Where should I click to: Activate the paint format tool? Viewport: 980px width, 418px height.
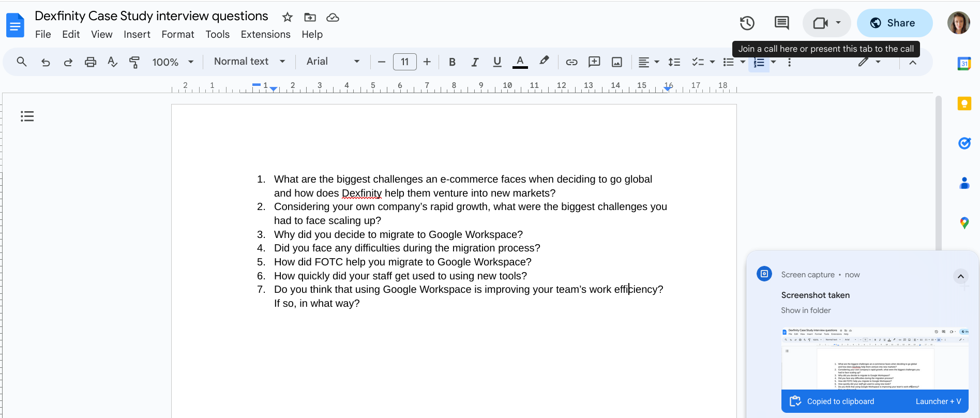pyautogui.click(x=134, y=62)
